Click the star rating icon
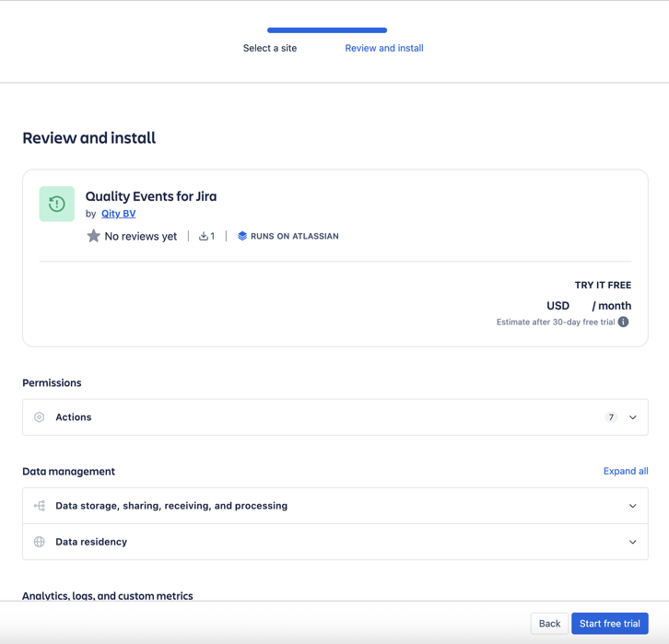The image size is (669, 644). click(93, 236)
